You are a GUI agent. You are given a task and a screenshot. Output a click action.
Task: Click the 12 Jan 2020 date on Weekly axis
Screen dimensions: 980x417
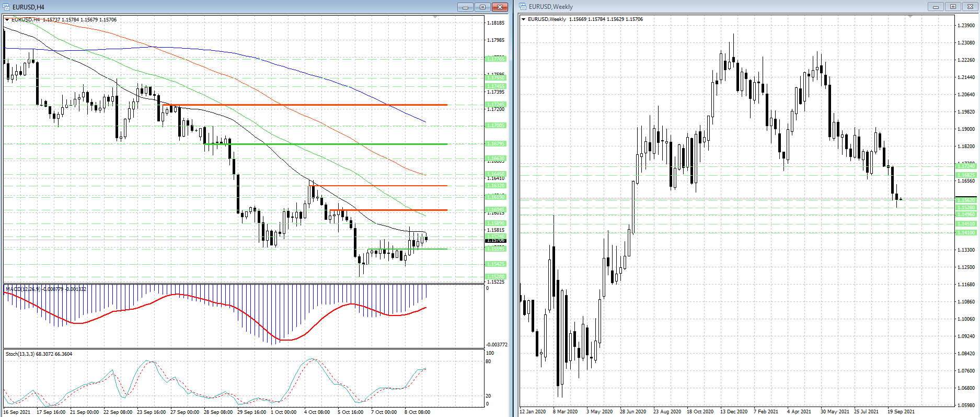pyautogui.click(x=533, y=412)
